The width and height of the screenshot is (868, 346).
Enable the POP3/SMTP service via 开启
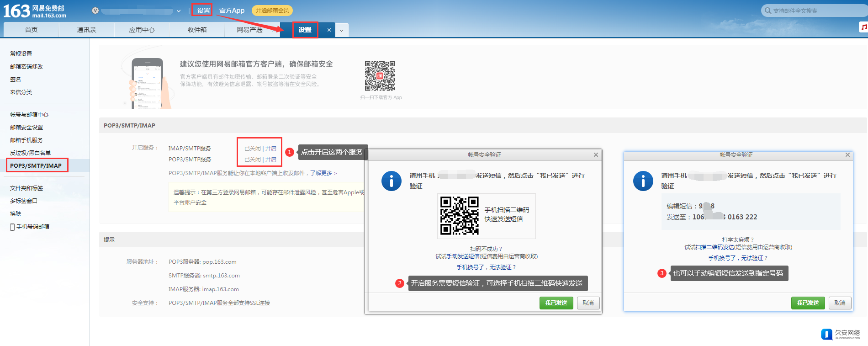pos(271,160)
